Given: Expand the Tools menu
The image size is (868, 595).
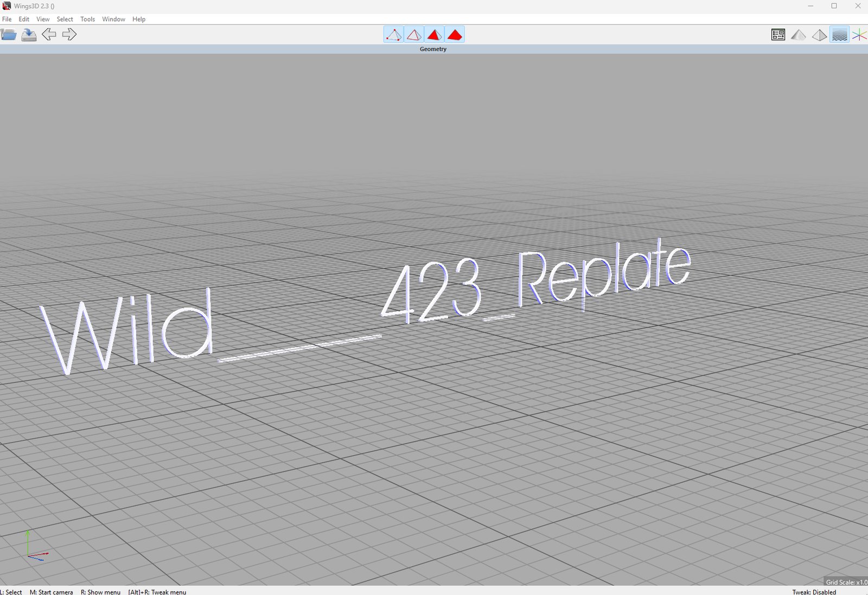Looking at the screenshot, I should (x=87, y=19).
